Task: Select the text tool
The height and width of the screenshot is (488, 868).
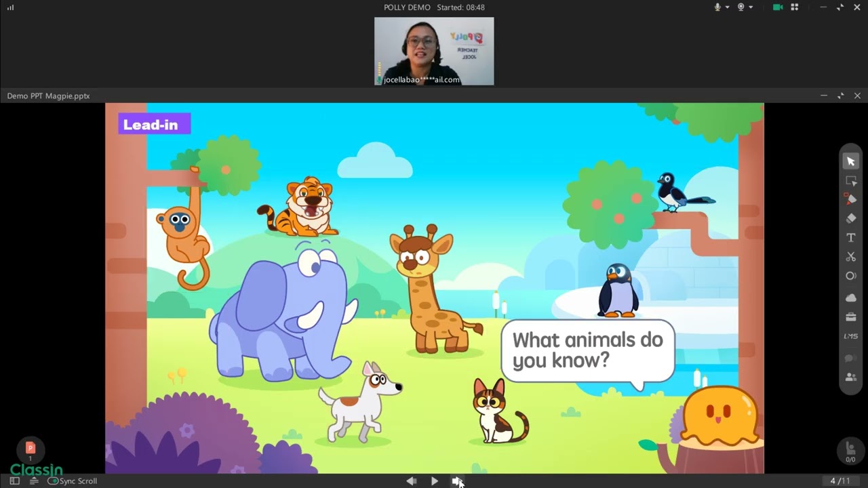Action: 850,238
